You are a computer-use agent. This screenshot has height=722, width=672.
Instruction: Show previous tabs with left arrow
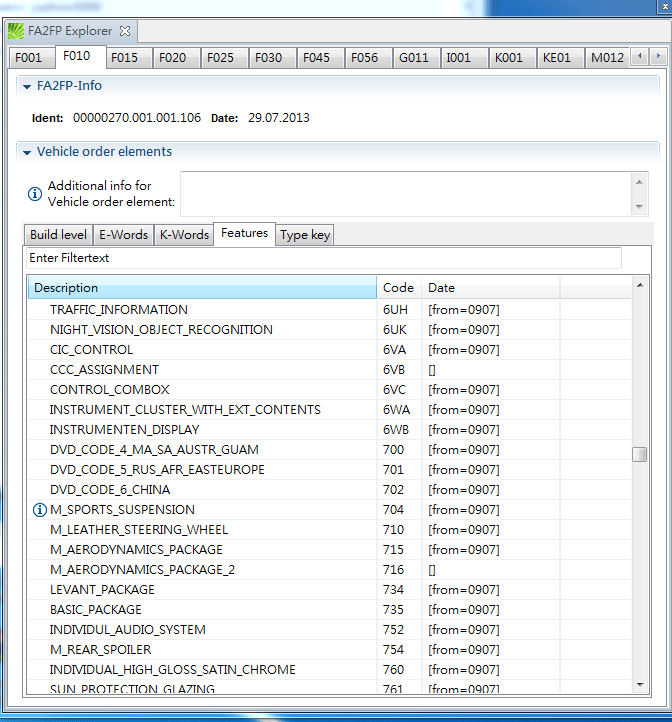point(639,56)
